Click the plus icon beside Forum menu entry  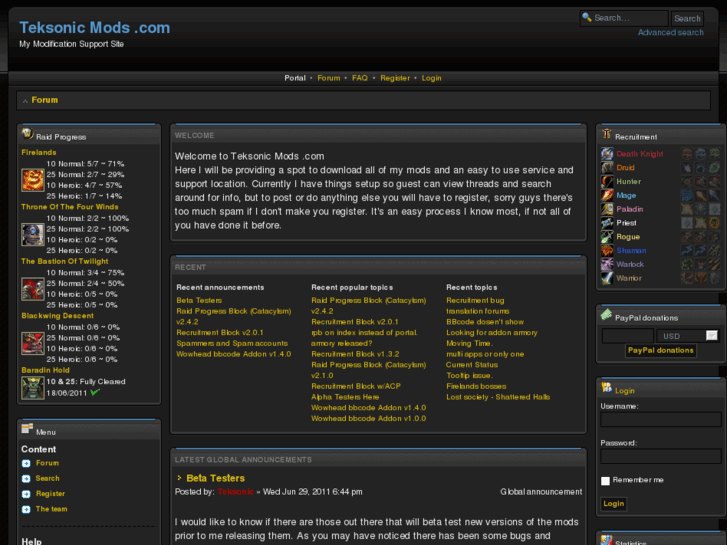point(26,463)
